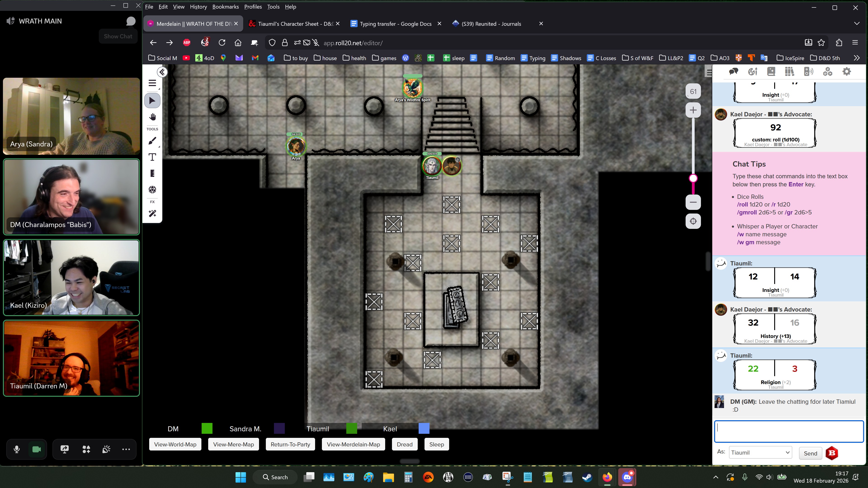Open the Jukebox audio tab
This screenshot has height=488, width=868.
808,71
